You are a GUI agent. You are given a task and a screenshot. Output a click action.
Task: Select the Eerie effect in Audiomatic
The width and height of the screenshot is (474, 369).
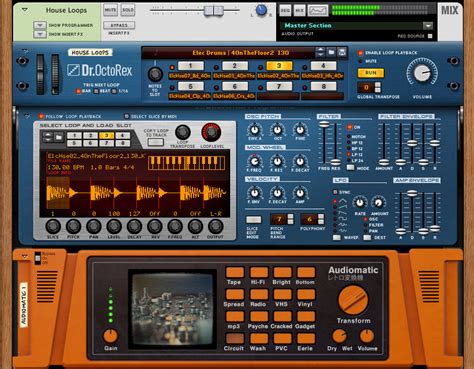point(305,338)
